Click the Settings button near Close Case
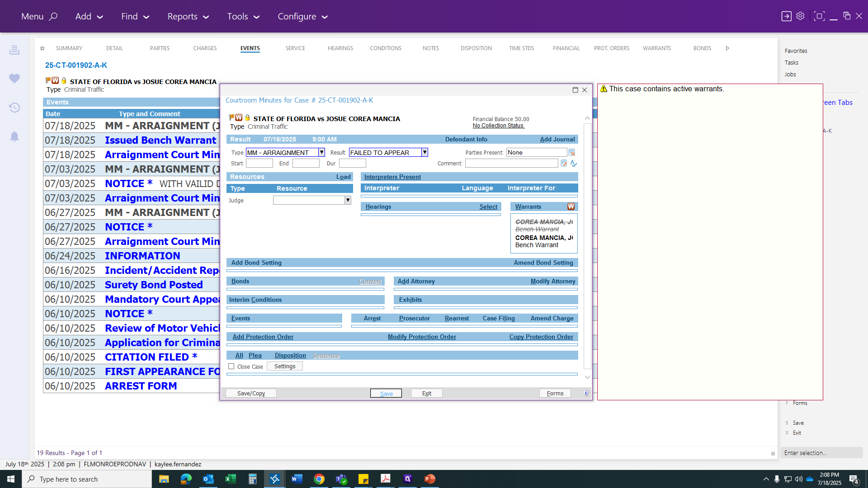The width and height of the screenshot is (868, 488). tap(285, 366)
